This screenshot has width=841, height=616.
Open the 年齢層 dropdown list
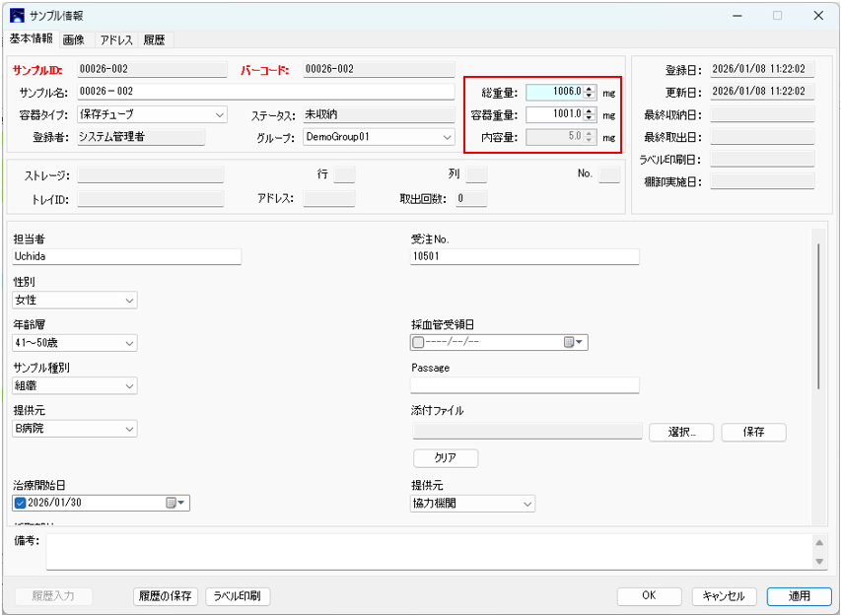pos(129,343)
